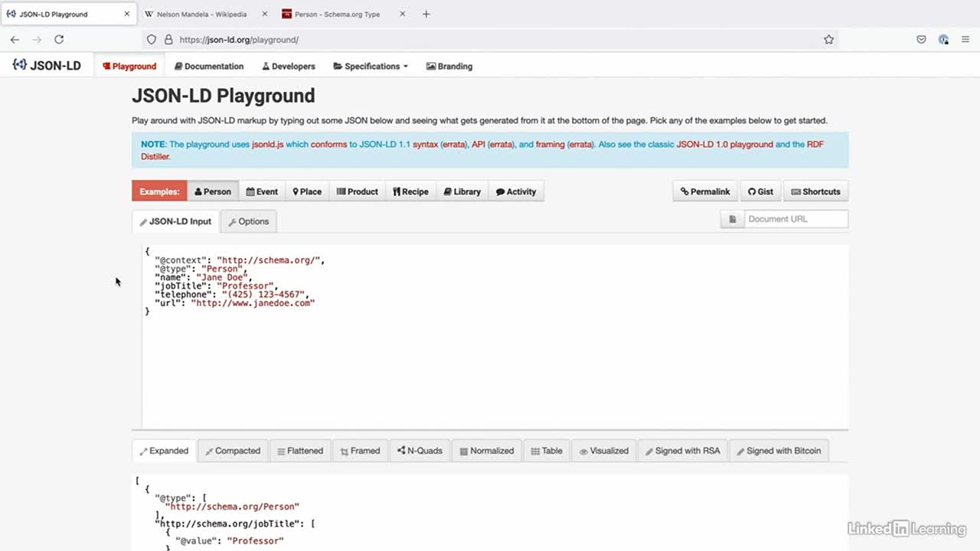The height and width of the screenshot is (551, 980).
Task: Open the Playground nav item
Action: [129, 67]
